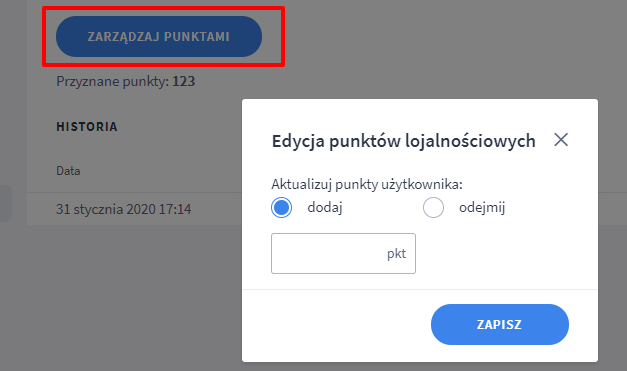Select the odejmij radio button
Viewport: 627px width, 371px height.
[433, 207]
